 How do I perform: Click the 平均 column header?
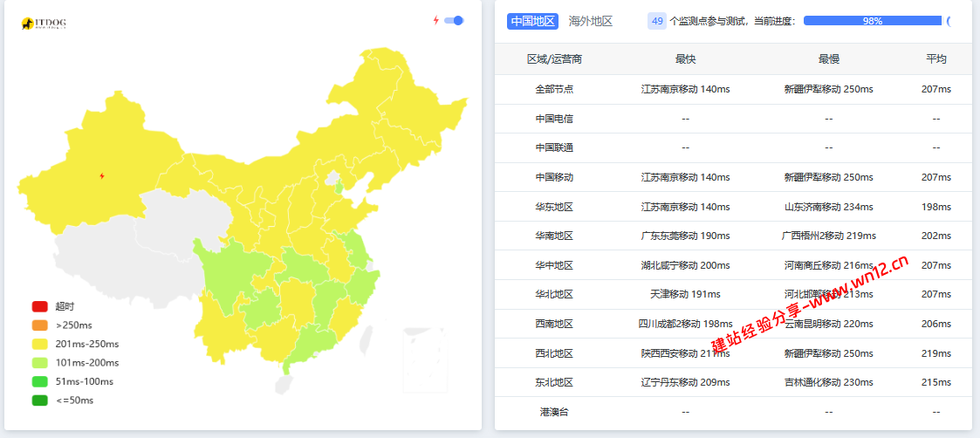tap(936, 59)
